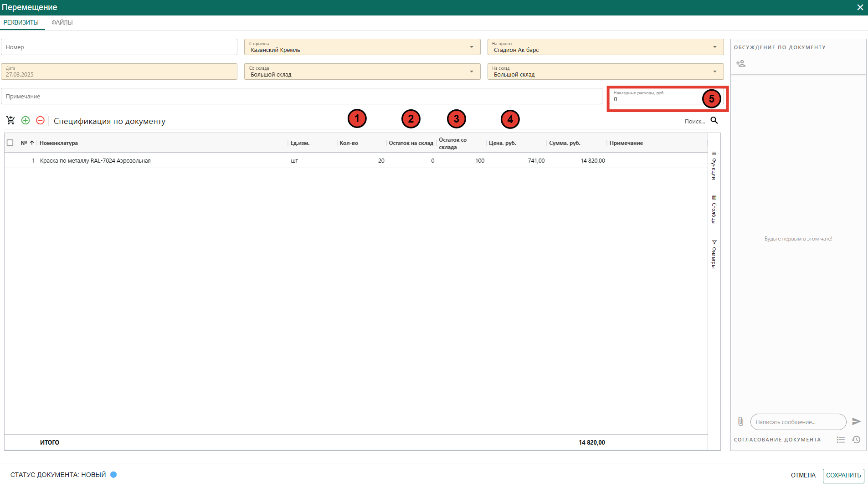
Task: Remove the row with the red minus icon
Action: pyautogui.click(x=40, y=120)
